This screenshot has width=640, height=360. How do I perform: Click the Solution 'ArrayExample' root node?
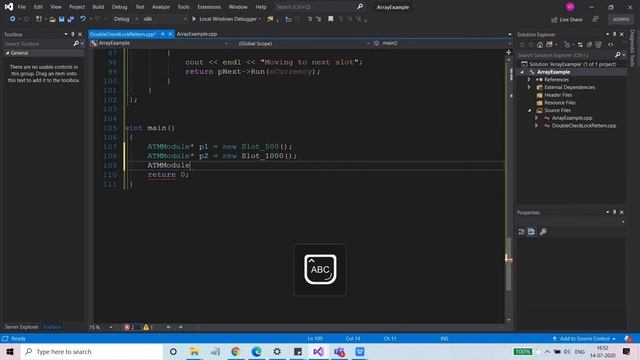coord(573,64)
